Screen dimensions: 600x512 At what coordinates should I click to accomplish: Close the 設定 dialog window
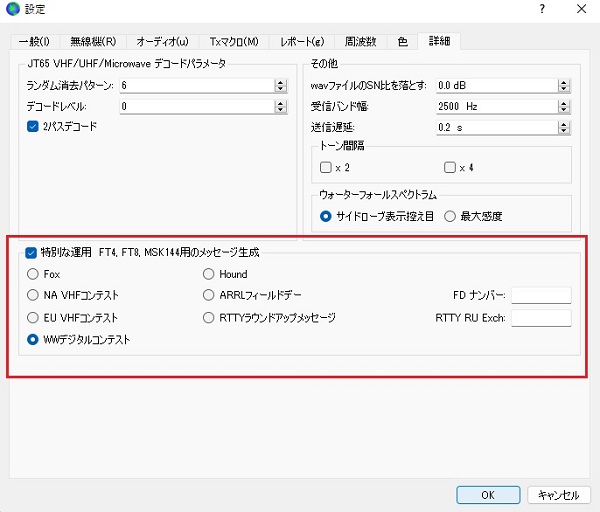pos(581,10)
